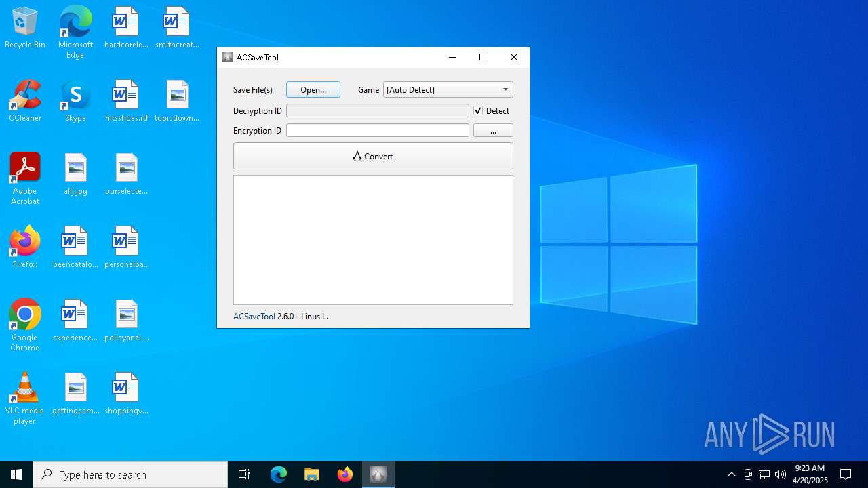Select experience... Word document
Screen dimensions: 868x488
[x=75, y=321]
